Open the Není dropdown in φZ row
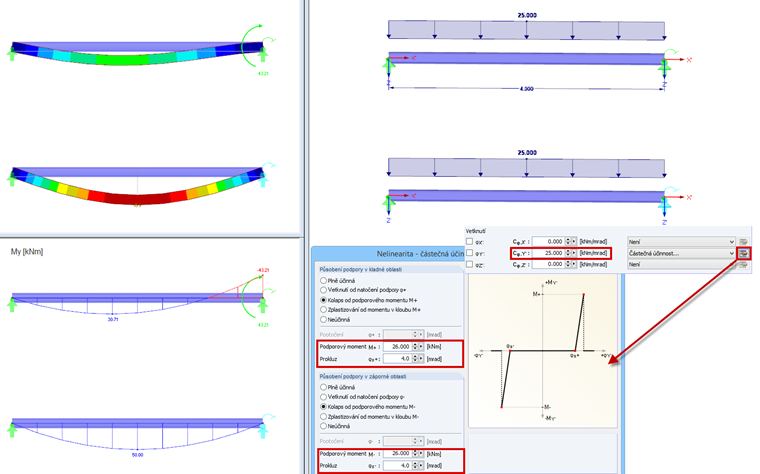Image resolution: width=760 pixels, height=474 pixels. (x=681, y=265)
